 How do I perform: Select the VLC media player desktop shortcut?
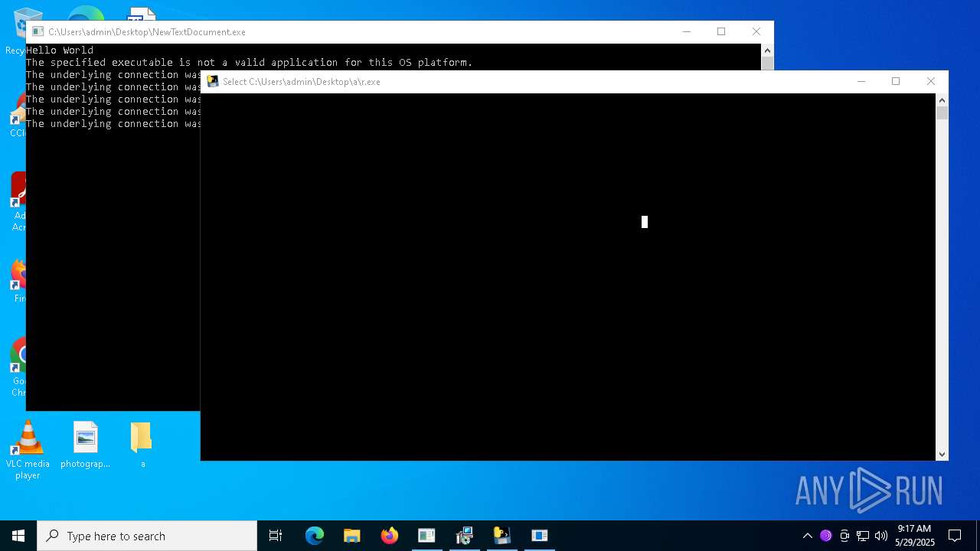click(28, 451)
